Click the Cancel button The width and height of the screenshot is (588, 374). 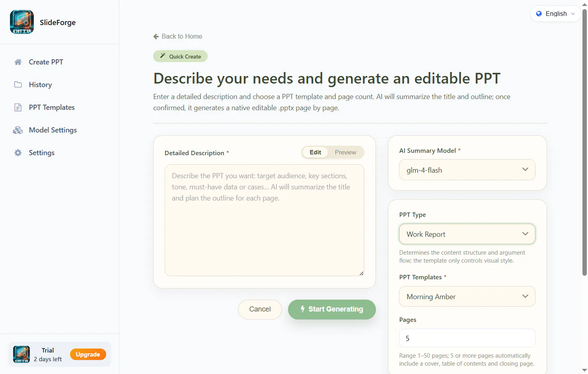pyautogui.click(x=260, y=309)
